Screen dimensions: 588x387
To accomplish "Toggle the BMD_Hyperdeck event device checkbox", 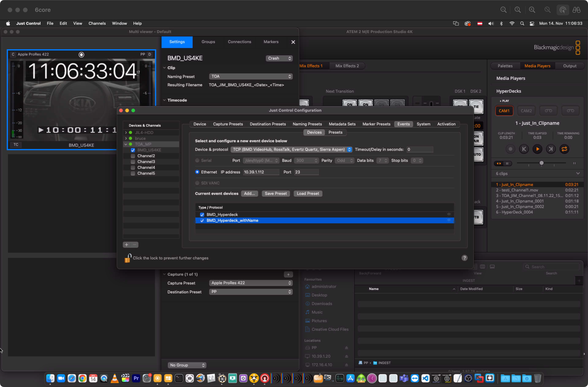I will pyautogui.click(x=202, y=215).
